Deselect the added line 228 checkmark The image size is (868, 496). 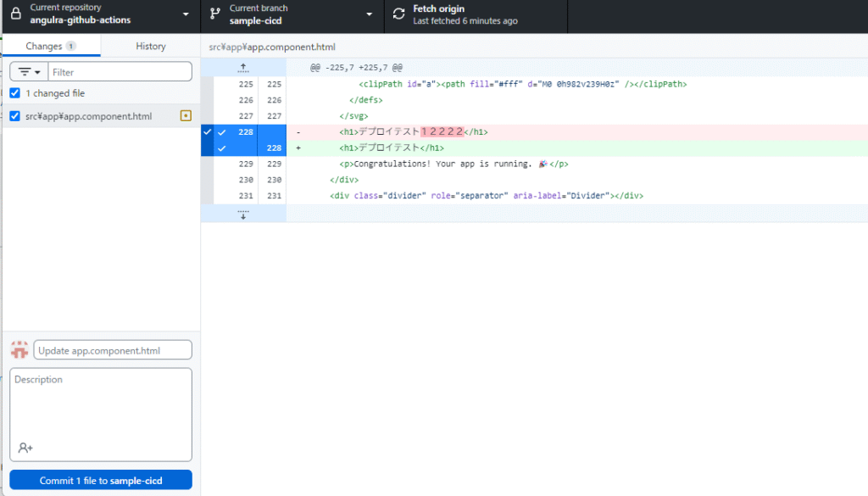click(221, 148)
